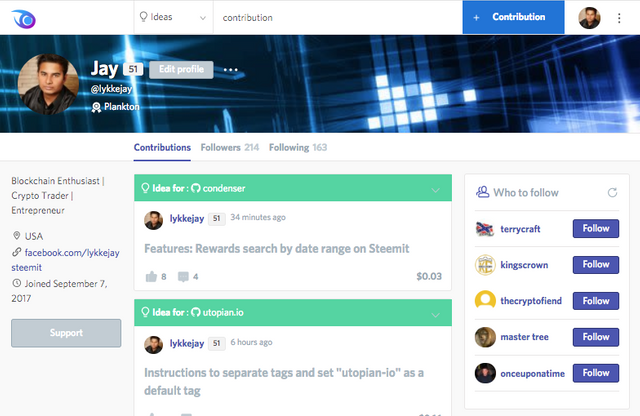Open the vertical three-dot header menu
The width and height of the screenshot is (640, 416).
[x=619, y=18]
